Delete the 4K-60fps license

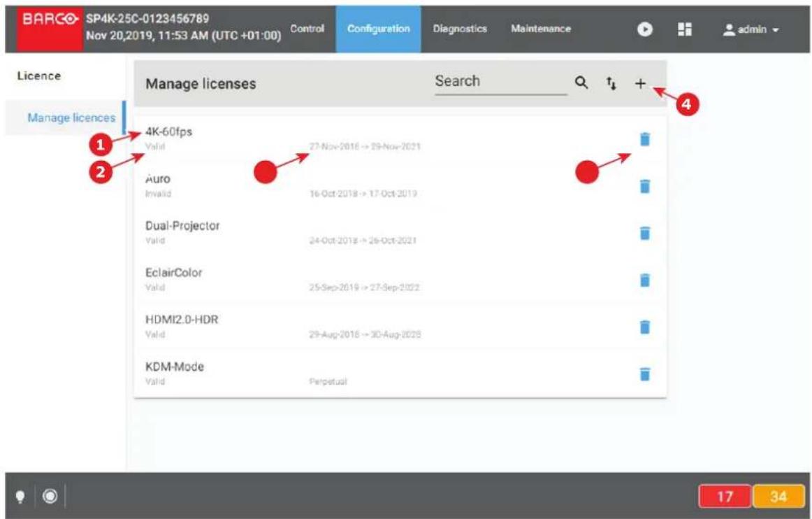pos(645,139)
